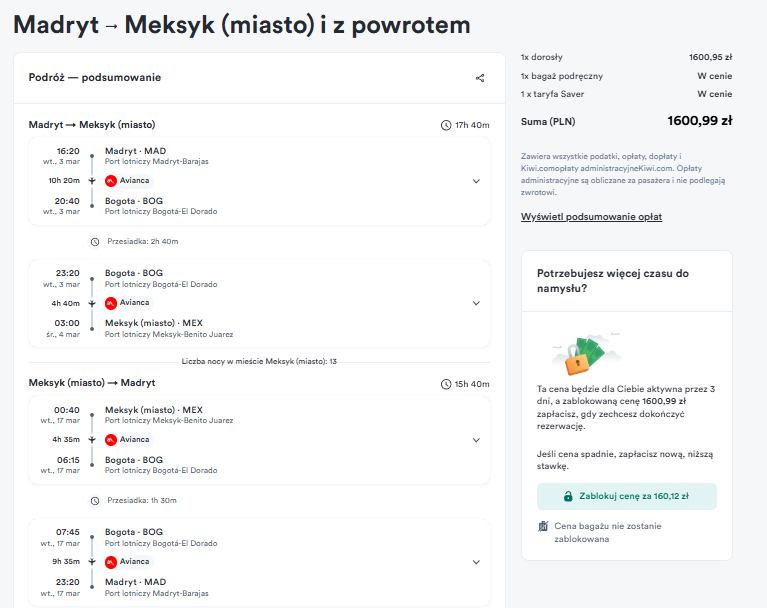Viewport: 767px width, 608px height.
Task: Click the layover clock icon for 1h 30m
Action: [x=95, y=501]
